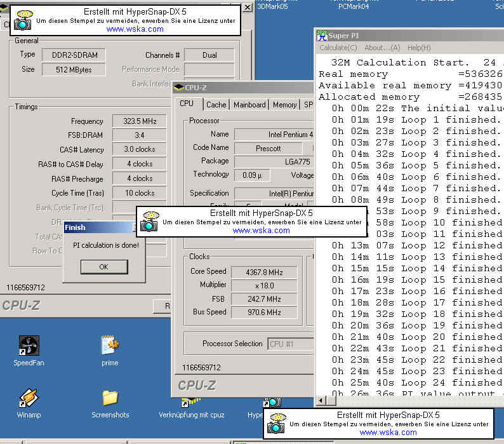
Task: Click the processor Name Intel Pentium 4 field
Action: pyautogui.click(x=274, y=135)
